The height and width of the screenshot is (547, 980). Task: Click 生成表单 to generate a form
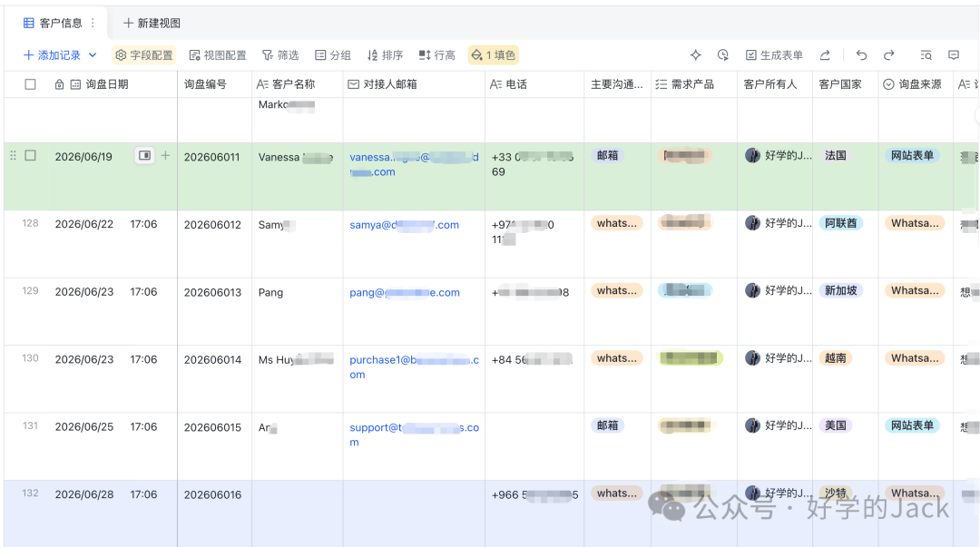pos(774,55)
